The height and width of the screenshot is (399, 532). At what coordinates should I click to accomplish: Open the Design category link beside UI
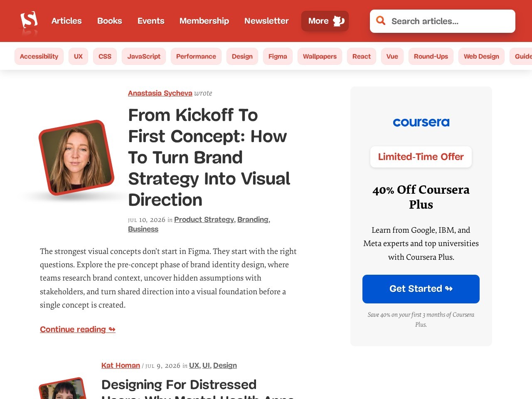coord(225,365)
